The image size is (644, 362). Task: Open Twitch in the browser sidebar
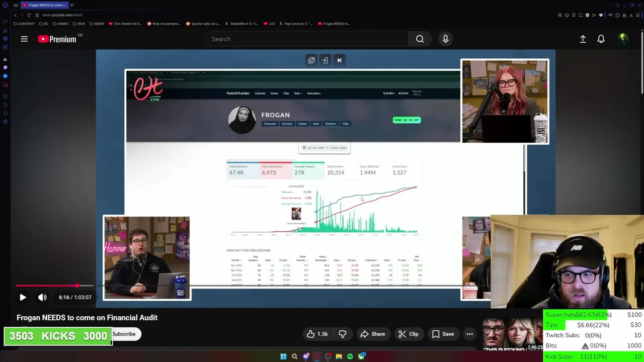tap(5, 68)
